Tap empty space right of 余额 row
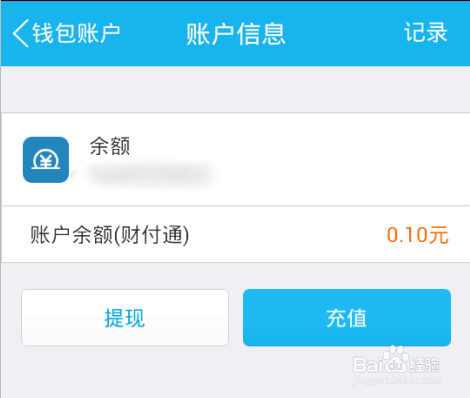Image resolution: width=470 pixels, height=398 pixels. [340, 160]
